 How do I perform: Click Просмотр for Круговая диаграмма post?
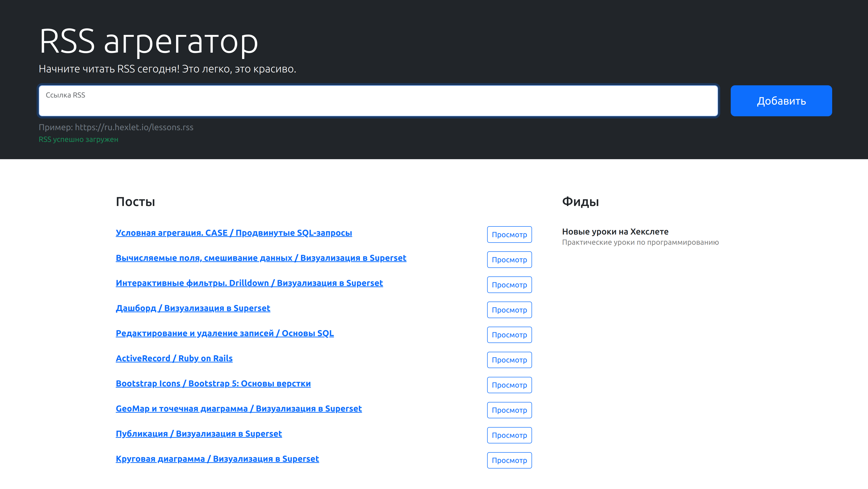coord(509,460)
